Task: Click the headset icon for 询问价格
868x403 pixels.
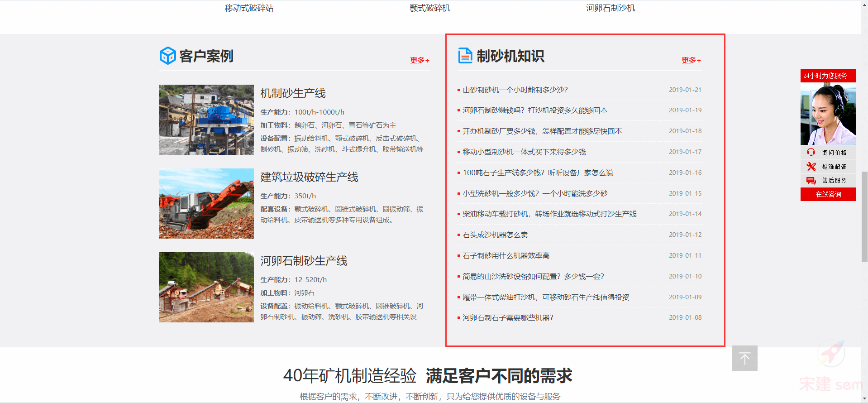Action: coord(811,153)
